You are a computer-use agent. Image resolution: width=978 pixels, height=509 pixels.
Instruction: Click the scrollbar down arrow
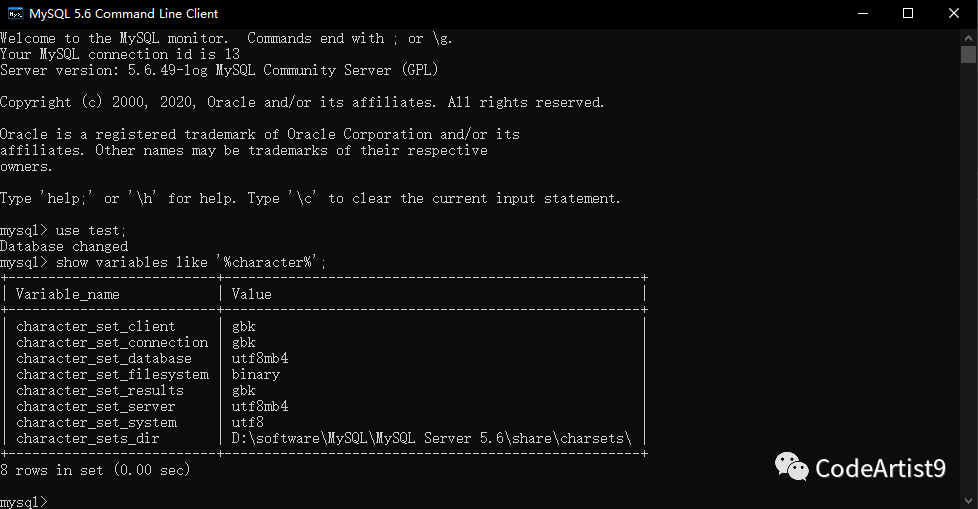click(x=968, y=501)
